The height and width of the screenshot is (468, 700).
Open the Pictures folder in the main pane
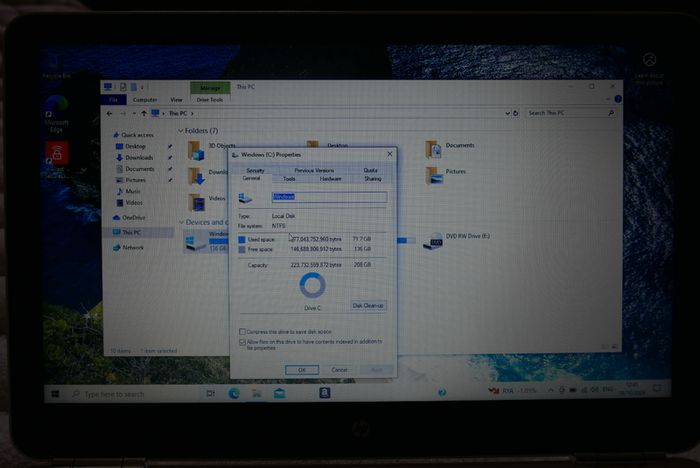pos(446,176)
